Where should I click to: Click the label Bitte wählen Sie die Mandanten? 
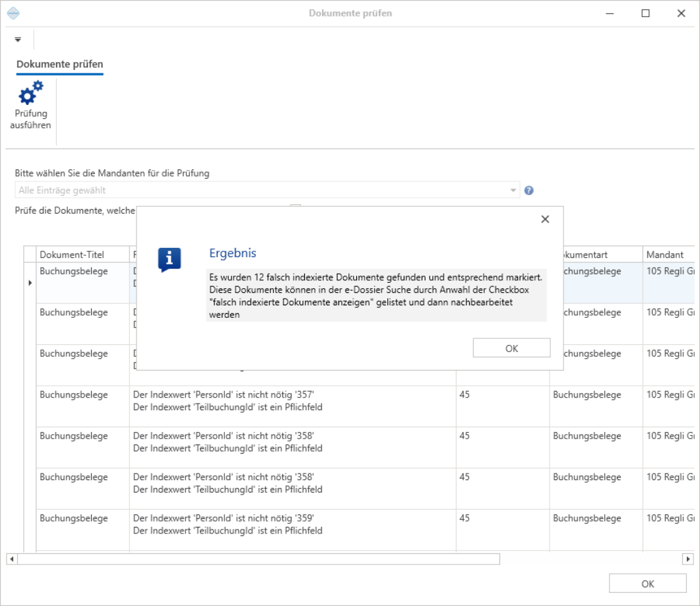click(x=112, y=173)
